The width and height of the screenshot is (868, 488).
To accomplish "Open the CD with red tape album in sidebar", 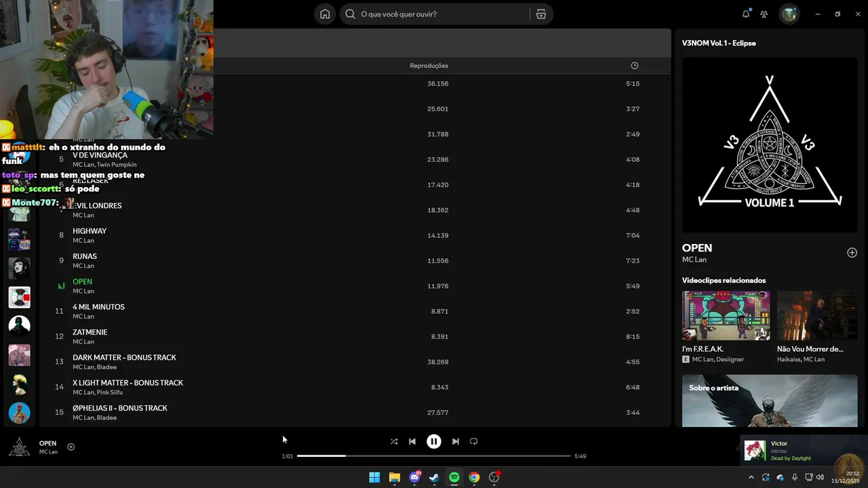I will 19,297.
